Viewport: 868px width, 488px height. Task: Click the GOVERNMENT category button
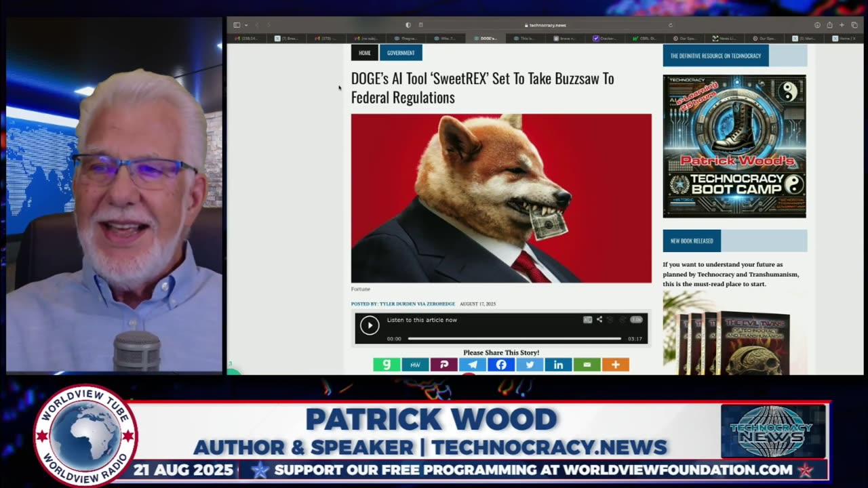pyautogui.click(x=401, y=53)
